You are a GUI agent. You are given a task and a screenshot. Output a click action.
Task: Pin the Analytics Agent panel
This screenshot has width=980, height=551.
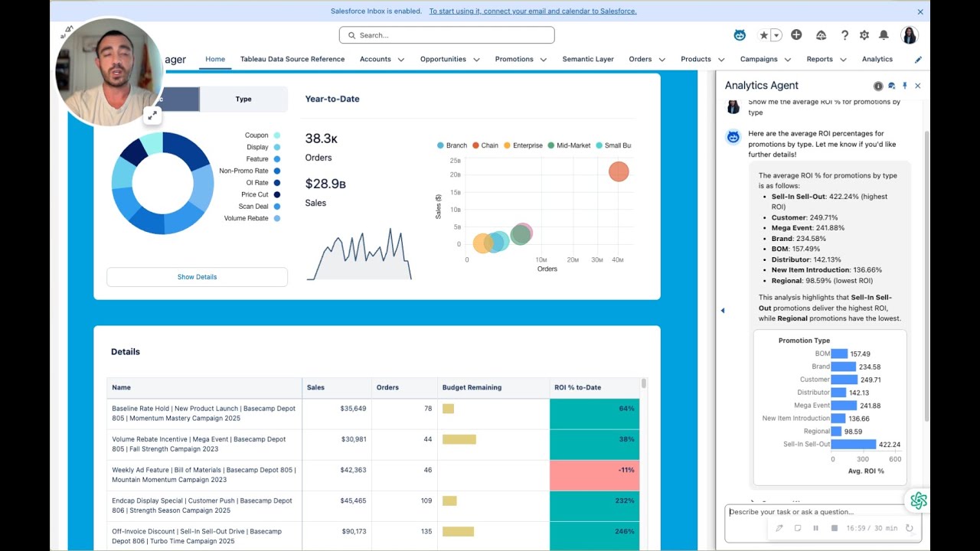[905, 86]
